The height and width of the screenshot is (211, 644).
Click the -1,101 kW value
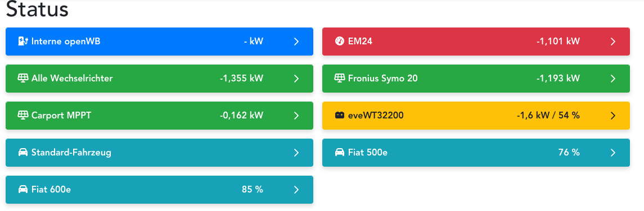[558, 42]
